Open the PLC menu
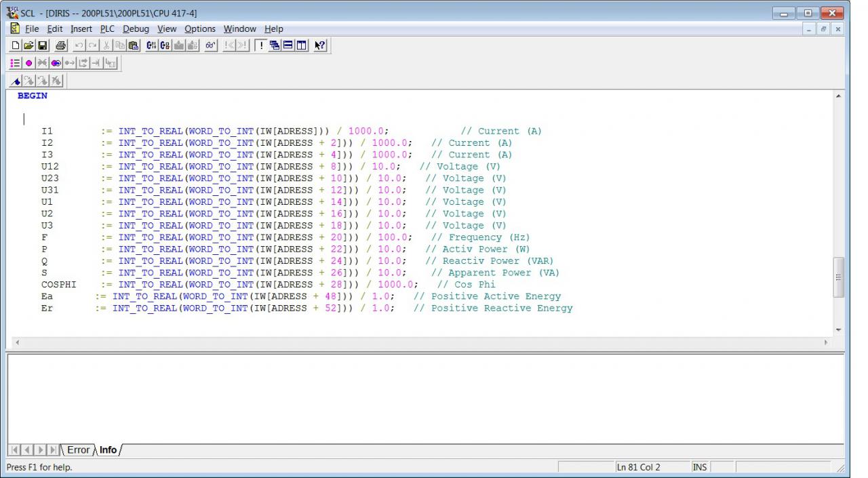This screenshot has width=868, height=478. pyautogui.click(x=107, y=29)
